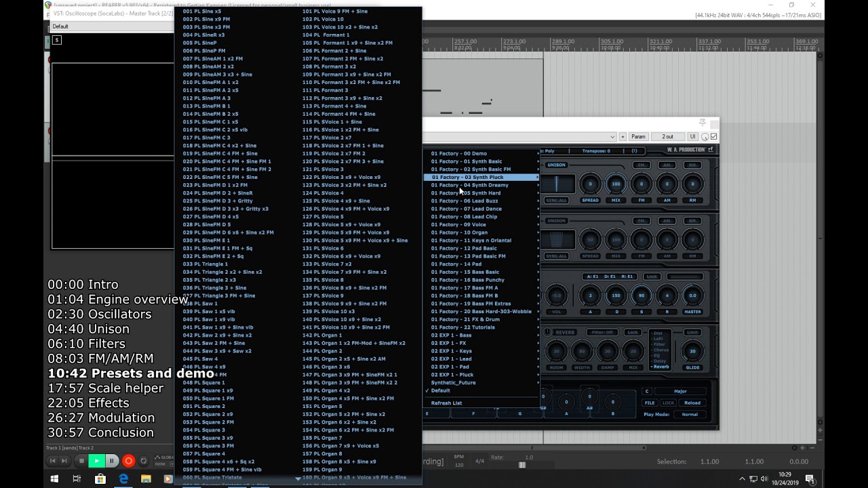Open Task View on the taskbar
The image size is (868, 488).
77,479
